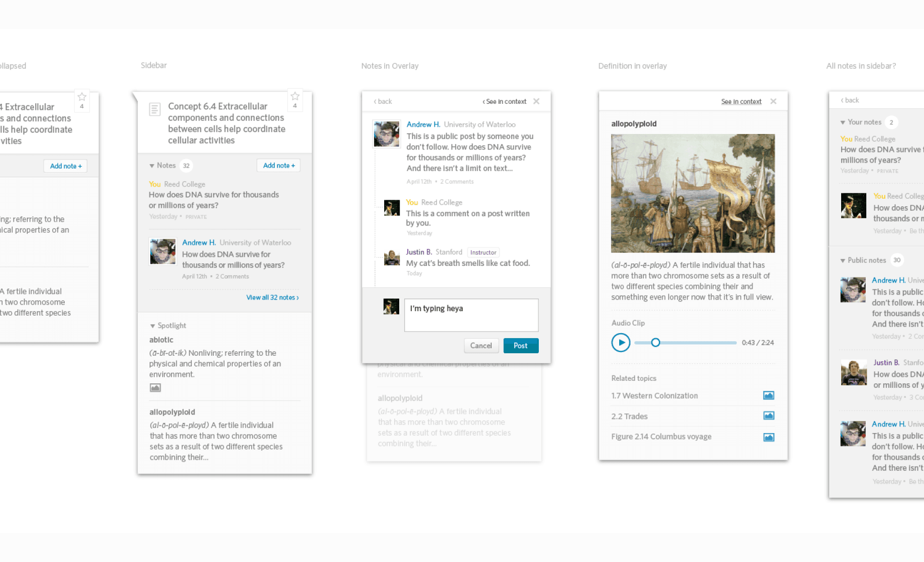Open View all 32 notes link
Image resolution: width=924 pixels, height=562 pixels.
point(272,298)
